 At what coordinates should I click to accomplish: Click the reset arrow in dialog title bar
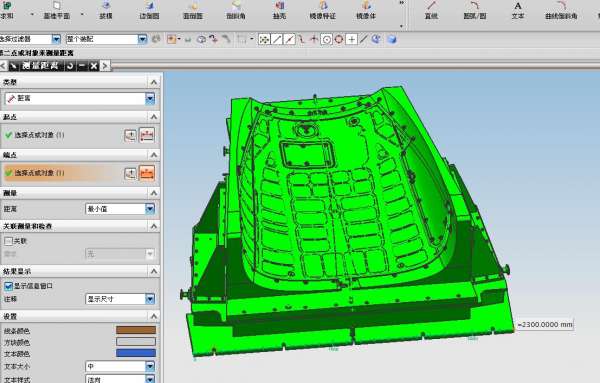coord(70,66)
